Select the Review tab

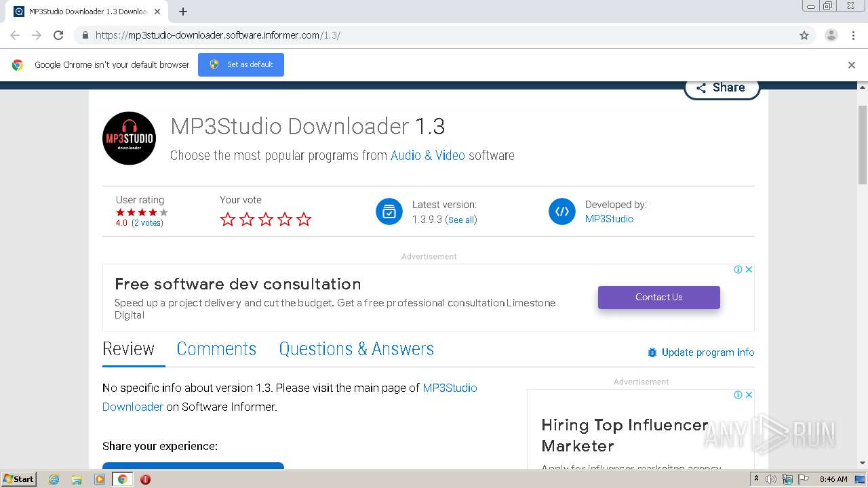[x=128, y=349]
